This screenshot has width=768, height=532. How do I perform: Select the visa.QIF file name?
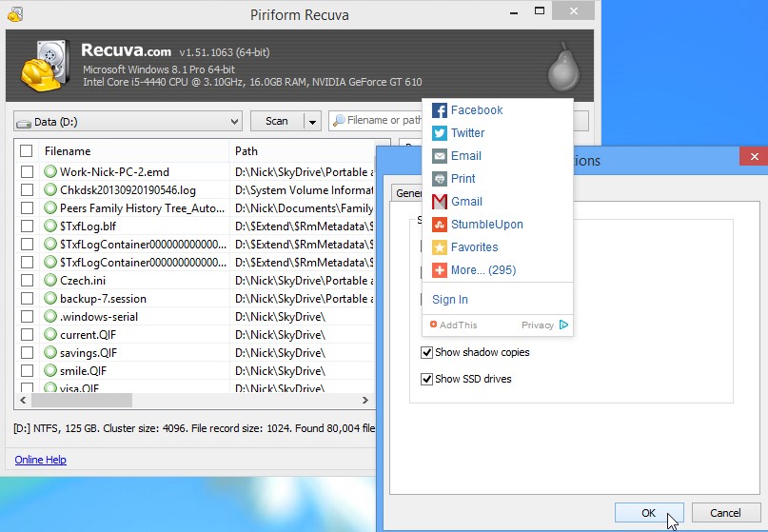(x=79, y=388)
